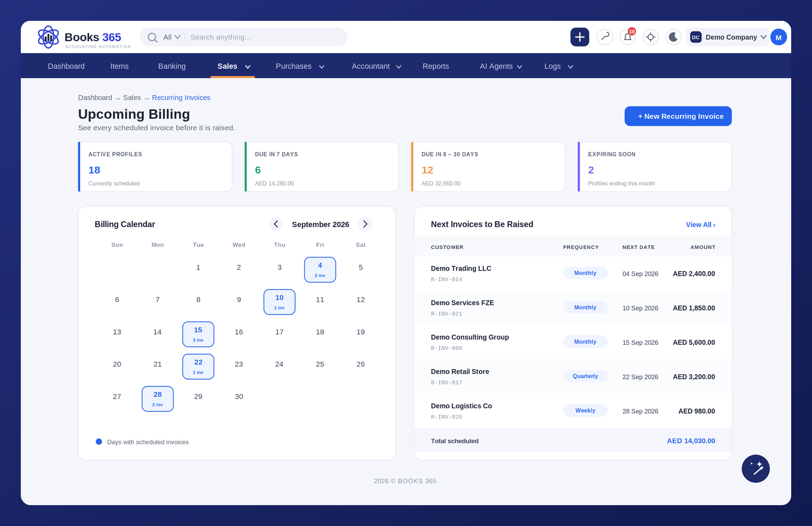The height and width of the screenshot is (526, 812).
Task: Click the search magnifier icon
Action: 152,38
